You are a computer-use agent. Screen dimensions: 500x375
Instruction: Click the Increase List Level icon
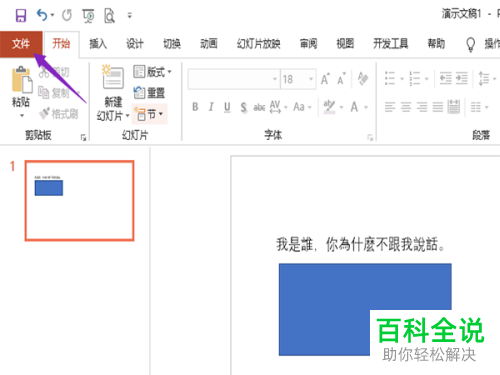coord(462,79)
